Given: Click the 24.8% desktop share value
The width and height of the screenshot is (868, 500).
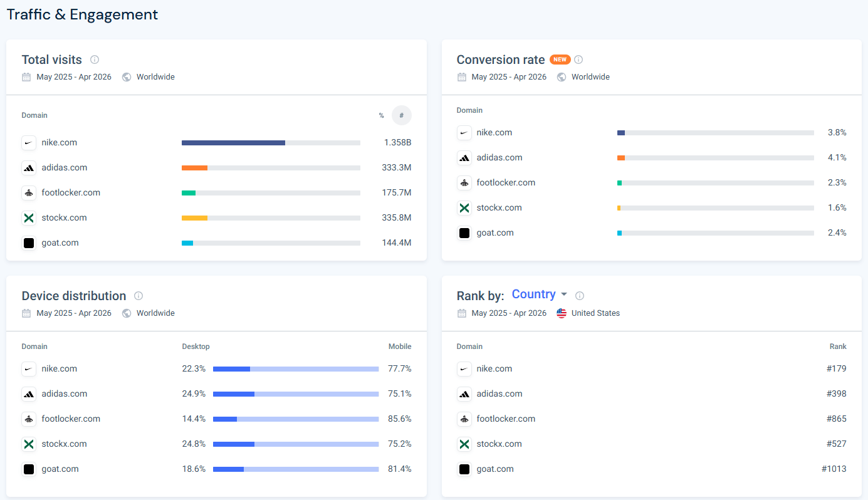Looking at the screenshot, I should (194, 444).
